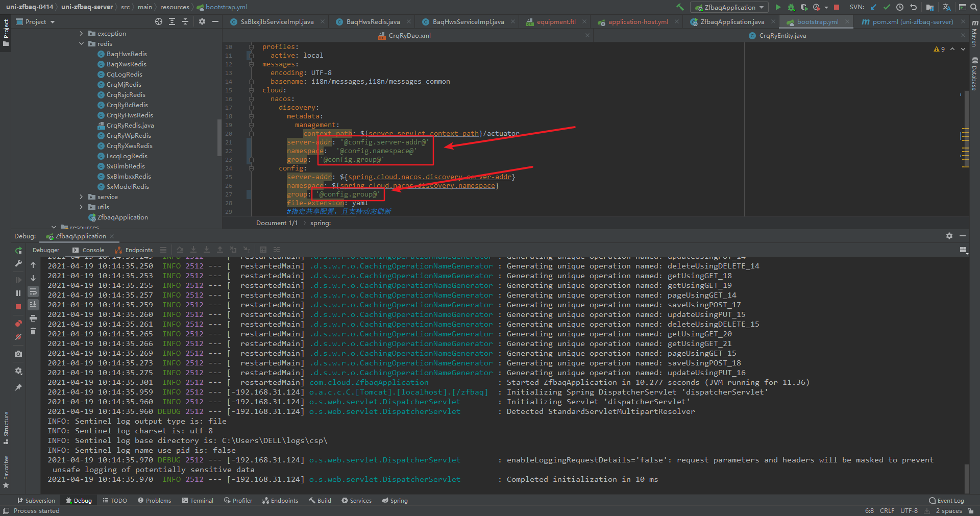Image resolution: width=980 pixels, height=516 pixels.
Task: Click the 9 warnings indicator in the editor
Action: 939,49
